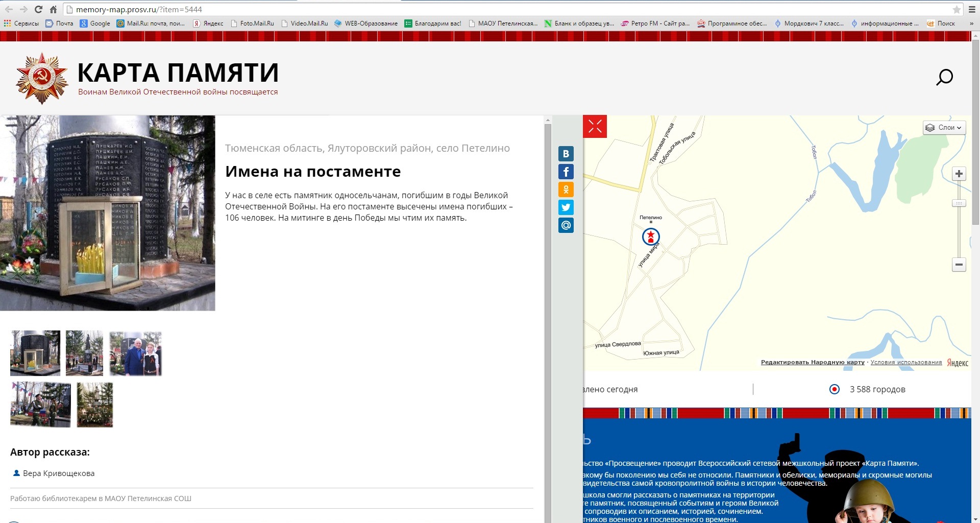Click the map zoom slider handle

[959, 203]
